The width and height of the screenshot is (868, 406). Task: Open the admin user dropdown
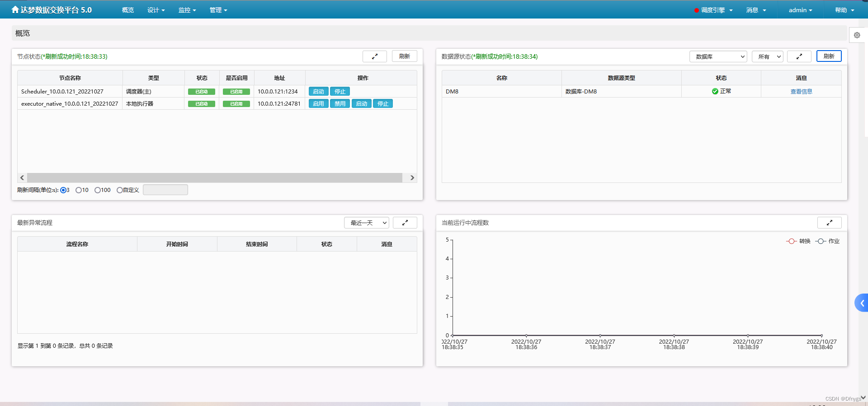(x=800, y=10)
